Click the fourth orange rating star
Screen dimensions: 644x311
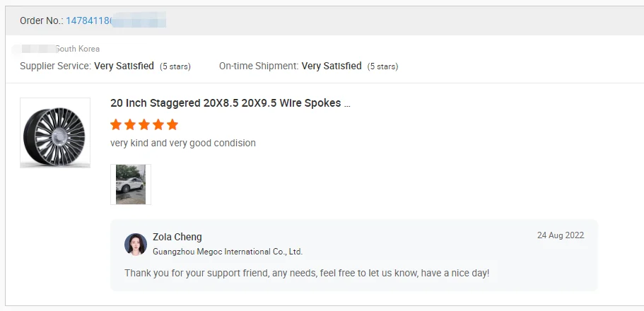[158, 125]
